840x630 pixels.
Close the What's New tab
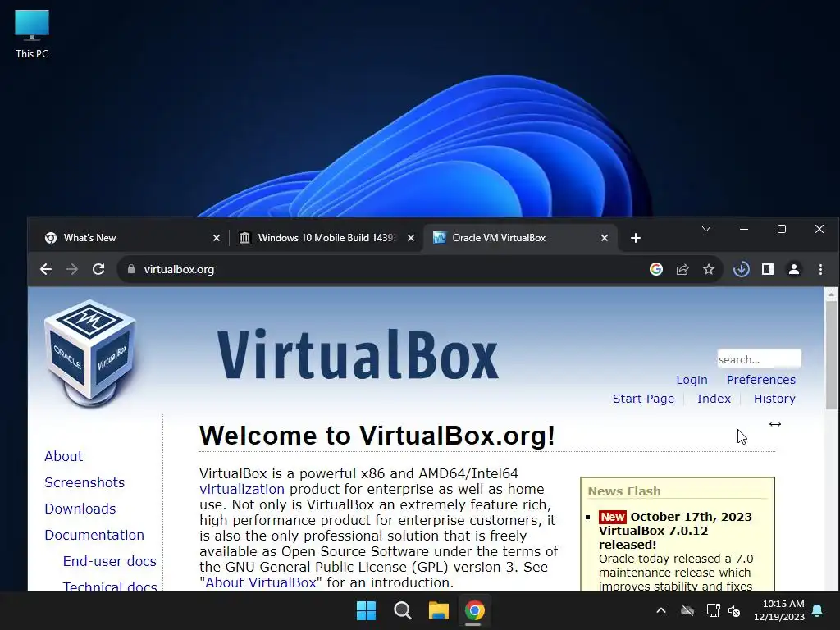click(x=217, y=238)
